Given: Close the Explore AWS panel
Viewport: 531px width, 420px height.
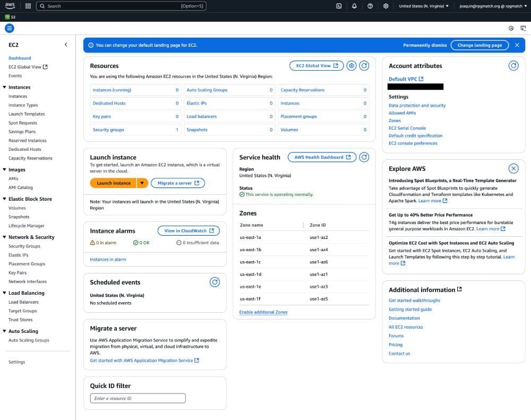Looking at the screenshot, I should pos(513,168).
